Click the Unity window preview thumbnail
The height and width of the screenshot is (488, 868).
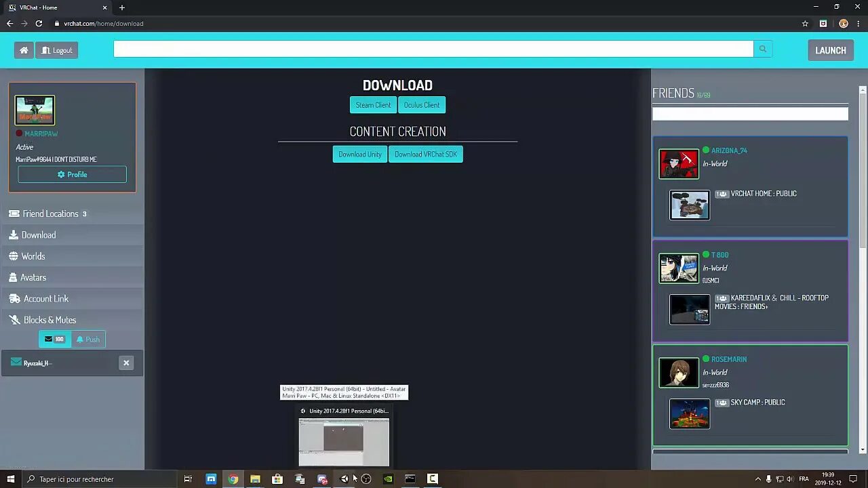point(344,442)
